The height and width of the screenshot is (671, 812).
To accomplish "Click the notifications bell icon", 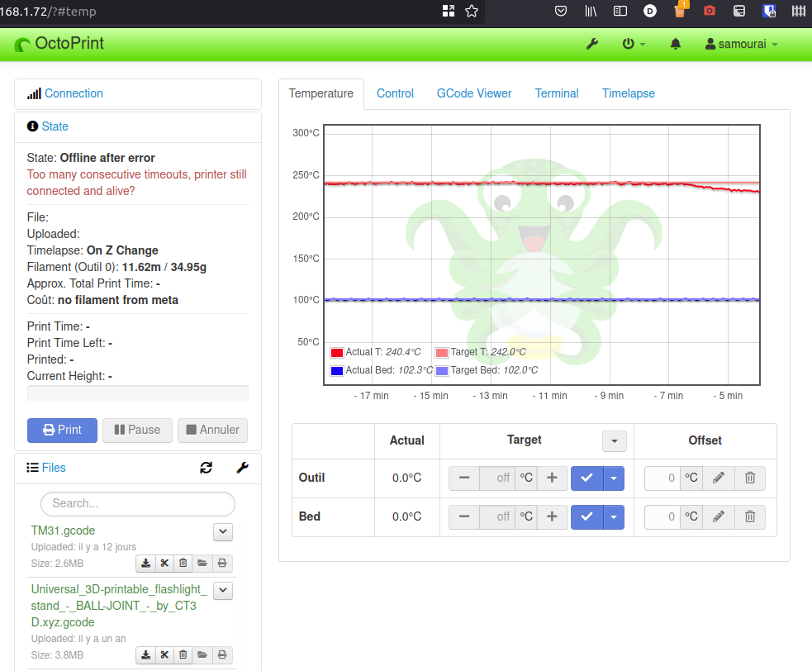I will (675, 44).
